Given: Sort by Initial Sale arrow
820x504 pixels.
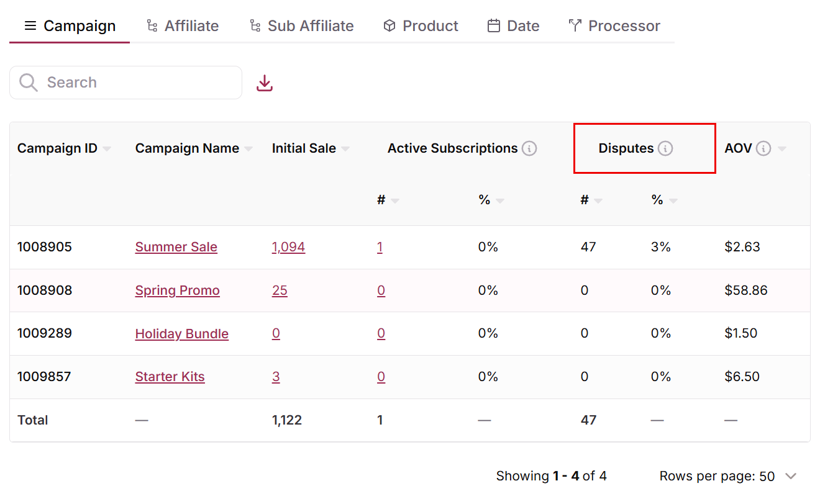Looking at the screenshot, I should [x=345, y=149].
